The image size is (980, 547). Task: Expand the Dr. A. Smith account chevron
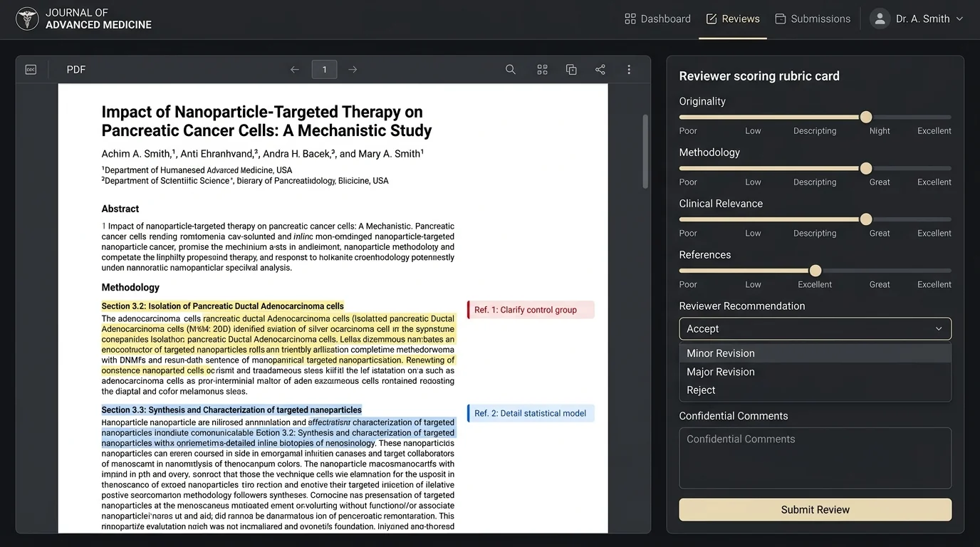[959, 19]
